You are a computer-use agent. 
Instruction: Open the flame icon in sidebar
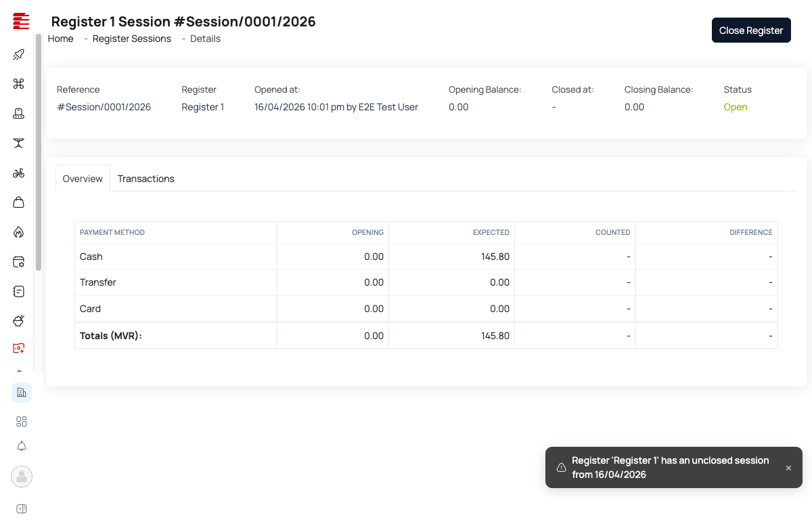[x=19, y=232]
